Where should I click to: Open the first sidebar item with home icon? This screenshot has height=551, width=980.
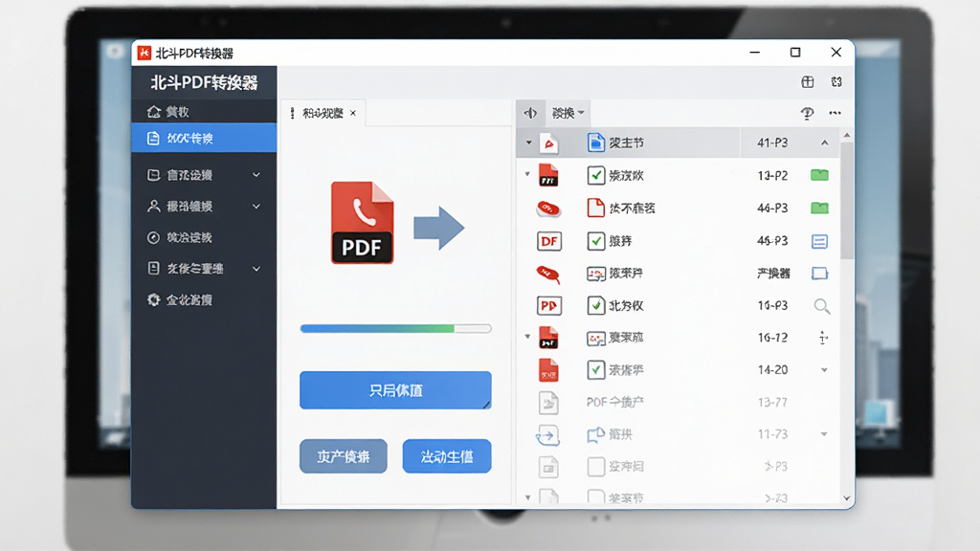pos(205,112)
